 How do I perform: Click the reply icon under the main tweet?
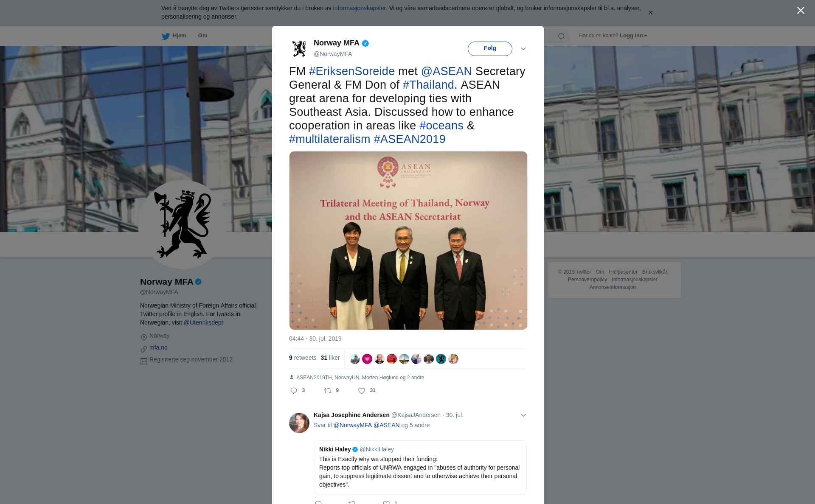[x=294, y=391]
